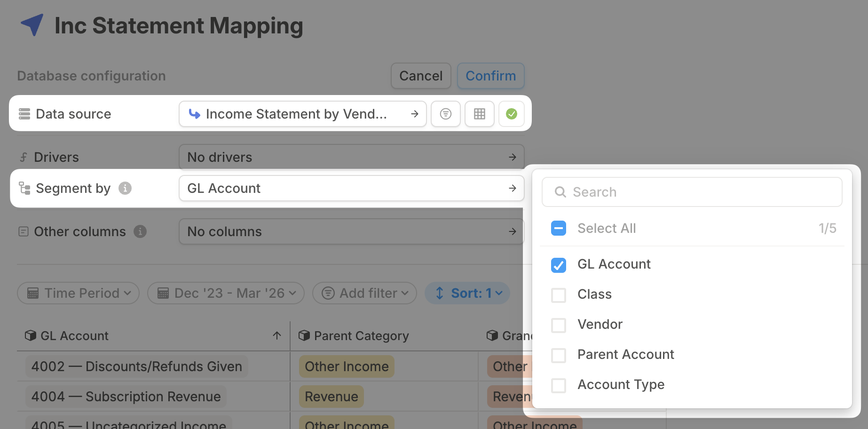
Task: Click the blue navigation arrow logo
Action: (x=32, y=24)
